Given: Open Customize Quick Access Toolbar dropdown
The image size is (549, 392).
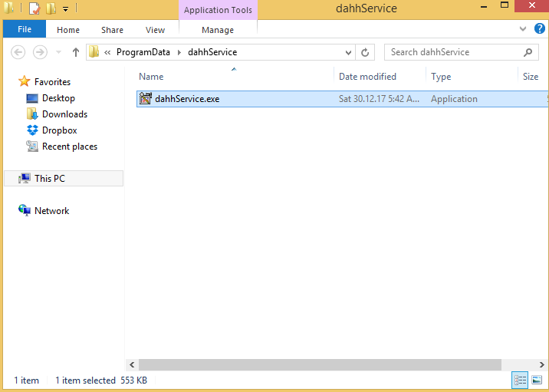Looking at the screenshot, I should point(65,9).
